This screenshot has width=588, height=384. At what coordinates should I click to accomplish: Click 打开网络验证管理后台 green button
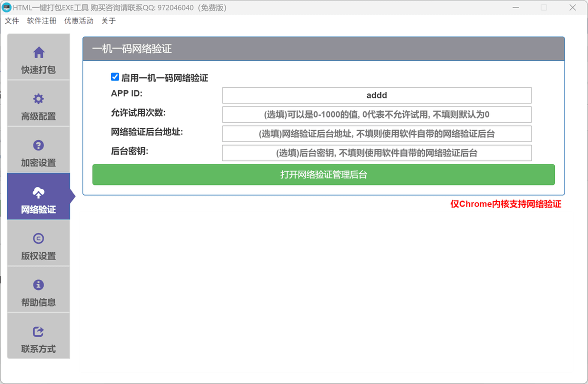click(323, 174)
